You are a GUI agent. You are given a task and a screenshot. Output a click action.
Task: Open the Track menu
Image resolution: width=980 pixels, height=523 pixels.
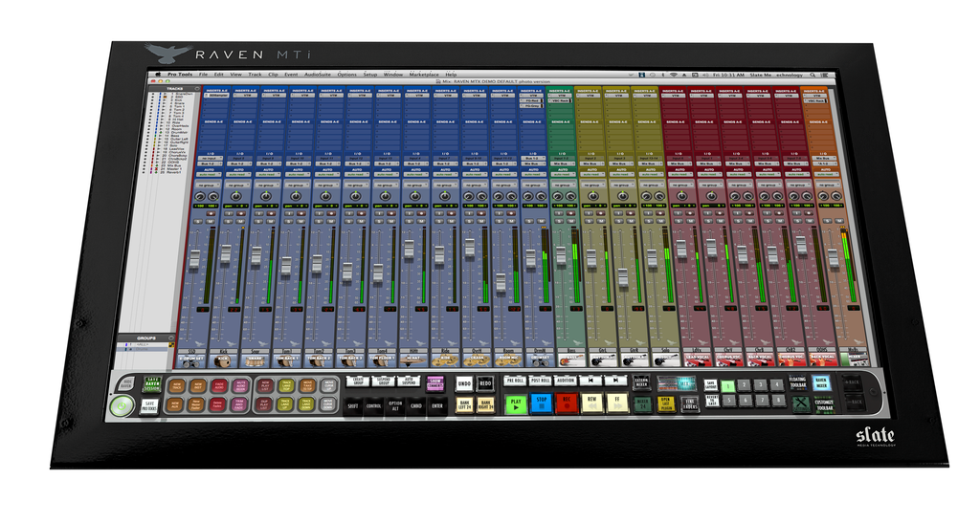click(255, 75)
